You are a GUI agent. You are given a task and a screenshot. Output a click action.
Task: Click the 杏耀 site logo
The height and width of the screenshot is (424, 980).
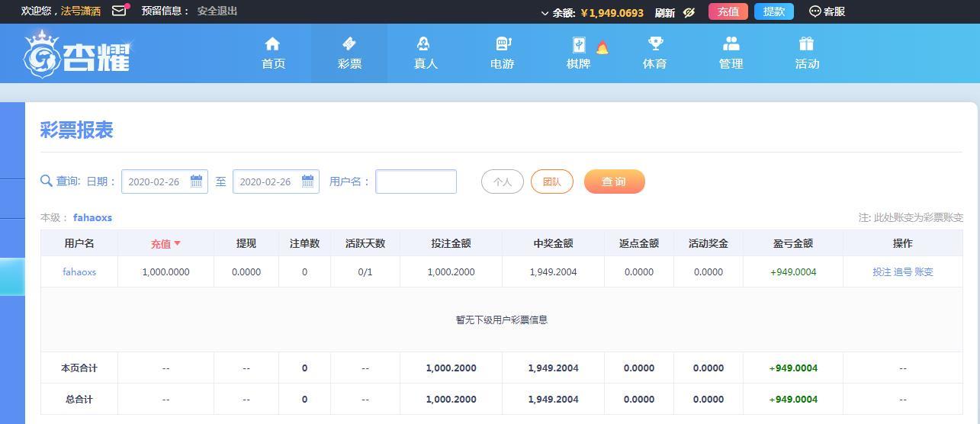77,53
